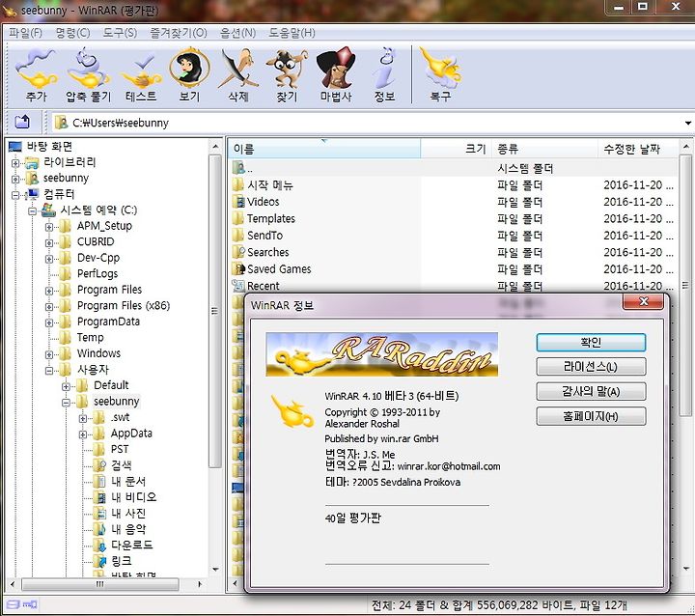Screen dimensions: 695x616
Task: Click the key icon in the status bar
Action: click(x=30, y=604)
